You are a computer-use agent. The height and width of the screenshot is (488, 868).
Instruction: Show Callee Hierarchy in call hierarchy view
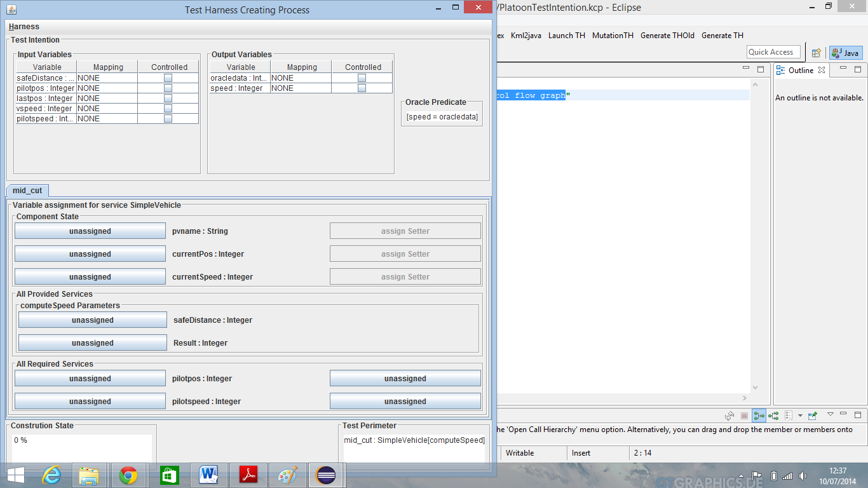click(x=773, y=416)
